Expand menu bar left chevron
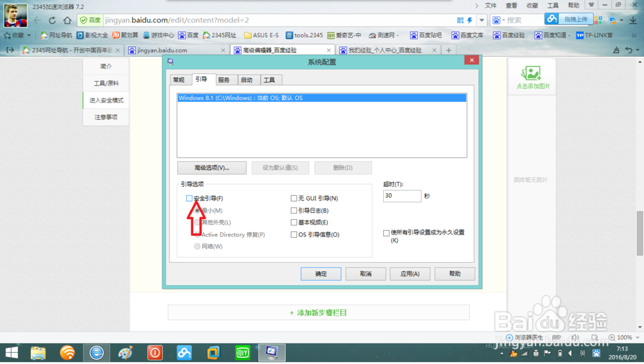Image resolution: width=644 pixels, height=364 pixels. click(x=477, y=6)
